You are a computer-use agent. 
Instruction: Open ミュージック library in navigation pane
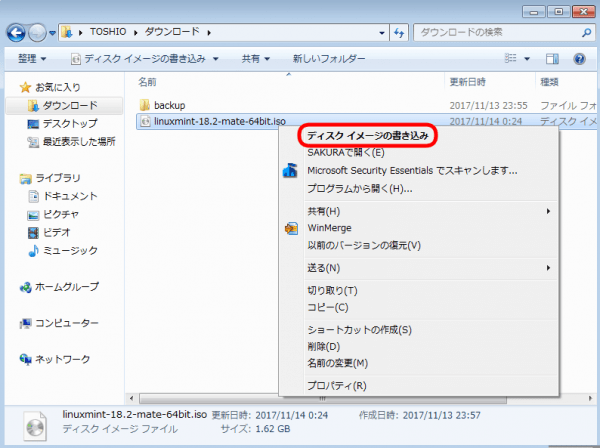70,251
